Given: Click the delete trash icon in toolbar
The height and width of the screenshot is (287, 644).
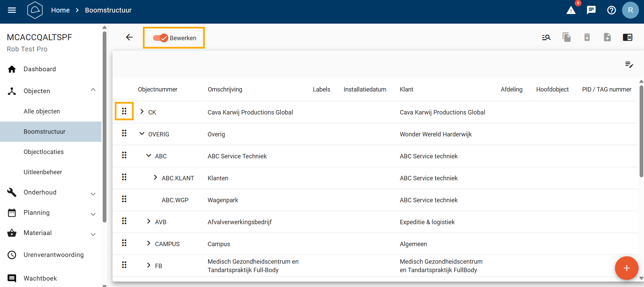Looking at the screenshot, I should click(x=587, y=37).
